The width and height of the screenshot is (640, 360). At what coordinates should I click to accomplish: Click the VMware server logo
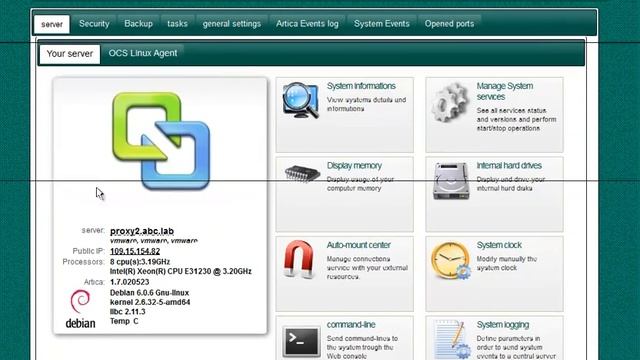click(161, 141)
